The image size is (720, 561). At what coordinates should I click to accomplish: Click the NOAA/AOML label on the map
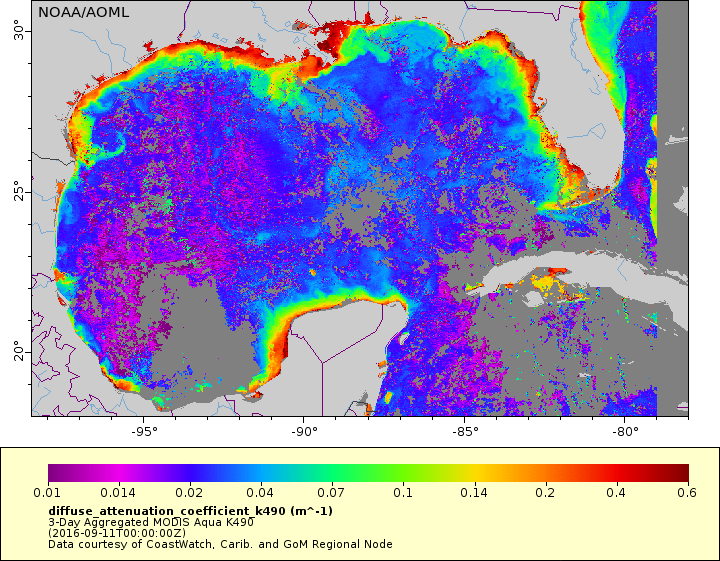pos(83,12)
